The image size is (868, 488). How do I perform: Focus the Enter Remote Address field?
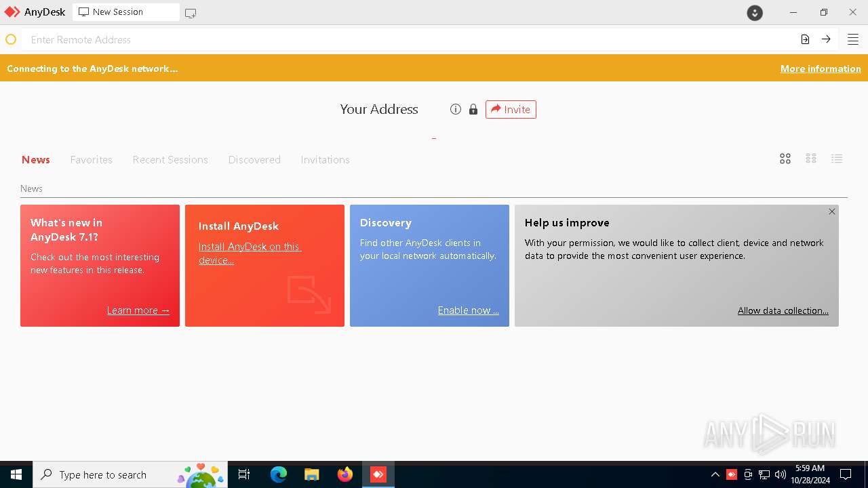point(410,39)
